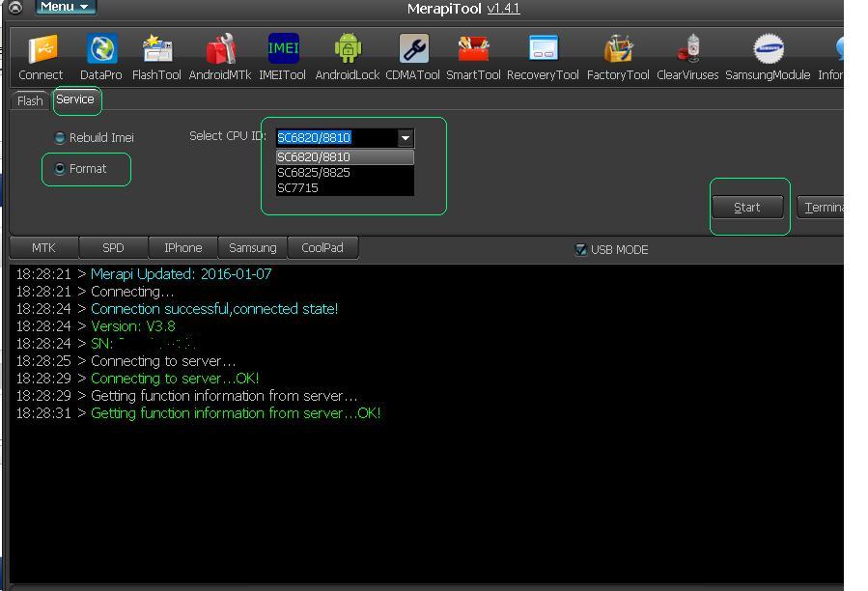Click the 18:28:29 'Getting function information' line
This screenshot has width=868, height=591.
(224, 396)
